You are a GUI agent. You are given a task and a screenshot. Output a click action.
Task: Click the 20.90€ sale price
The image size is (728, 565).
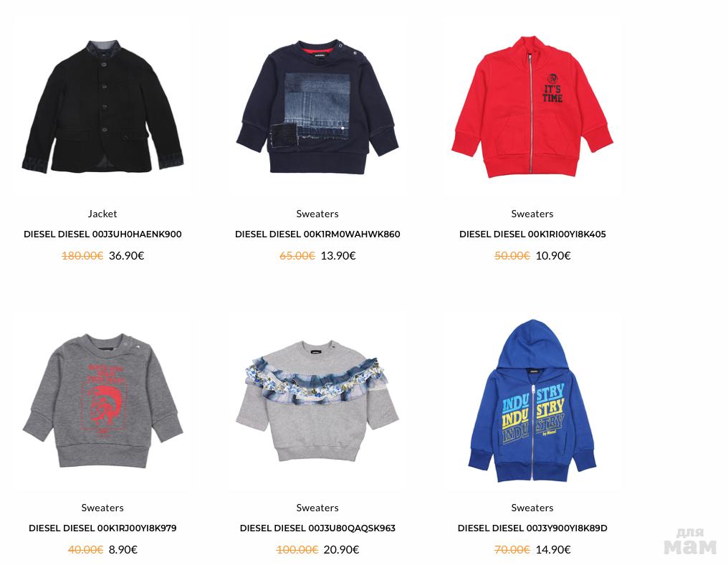point(341,550)
